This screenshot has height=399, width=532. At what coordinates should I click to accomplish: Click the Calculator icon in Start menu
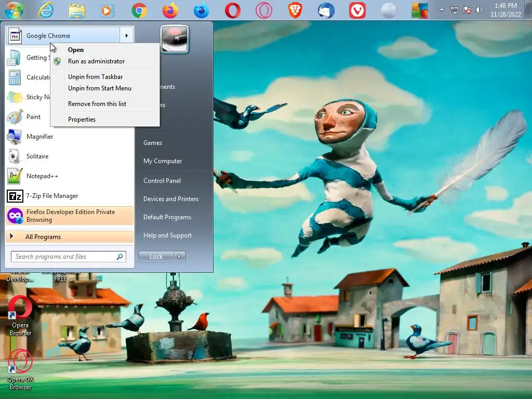(14, 77)
